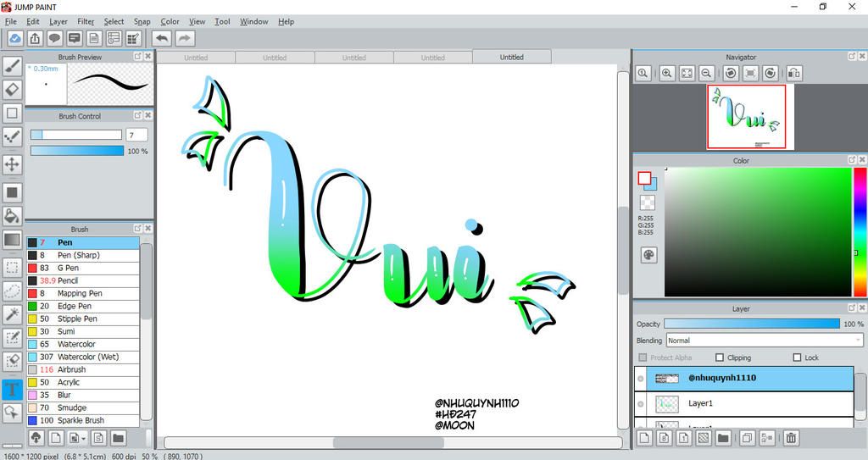Select the Mapping Pen brush
The image size is (868, 460).
(x=83, y=293)
